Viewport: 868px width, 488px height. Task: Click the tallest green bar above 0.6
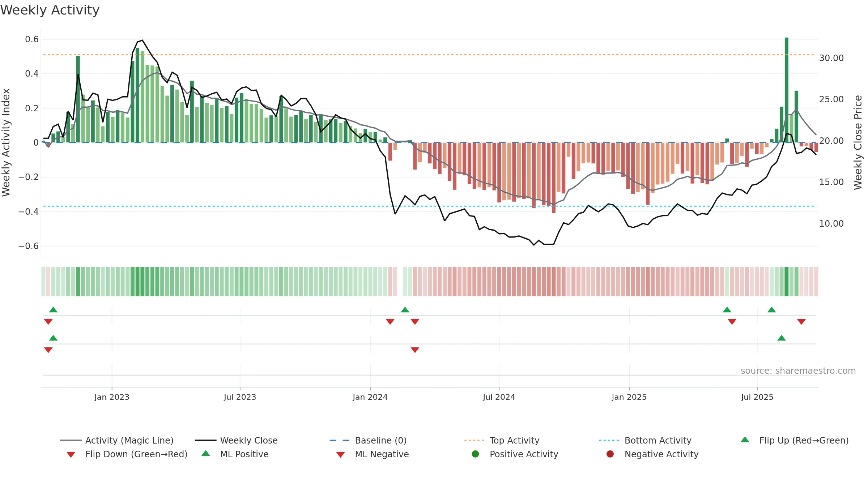click(787, 90)
